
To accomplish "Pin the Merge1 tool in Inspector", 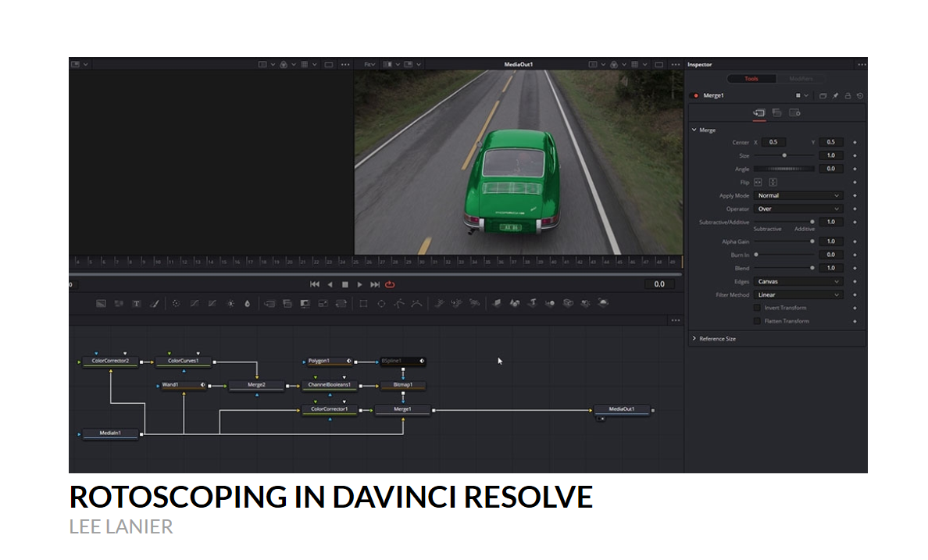I will 835,96.
